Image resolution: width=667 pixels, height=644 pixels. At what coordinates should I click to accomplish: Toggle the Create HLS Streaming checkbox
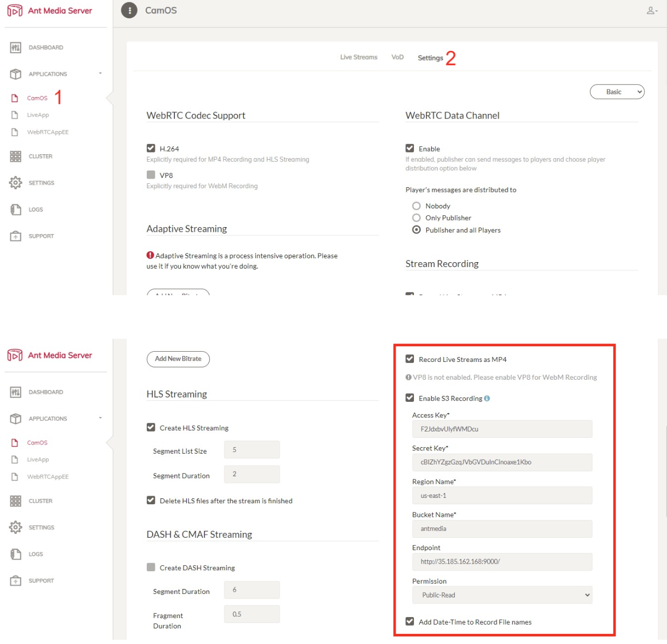point(151,427)
